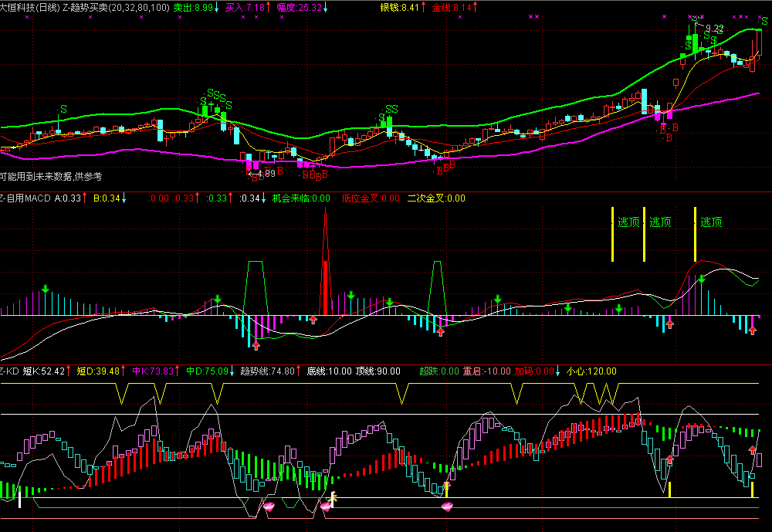
Task: Click the 4.89 low price label
Action: 266,174
